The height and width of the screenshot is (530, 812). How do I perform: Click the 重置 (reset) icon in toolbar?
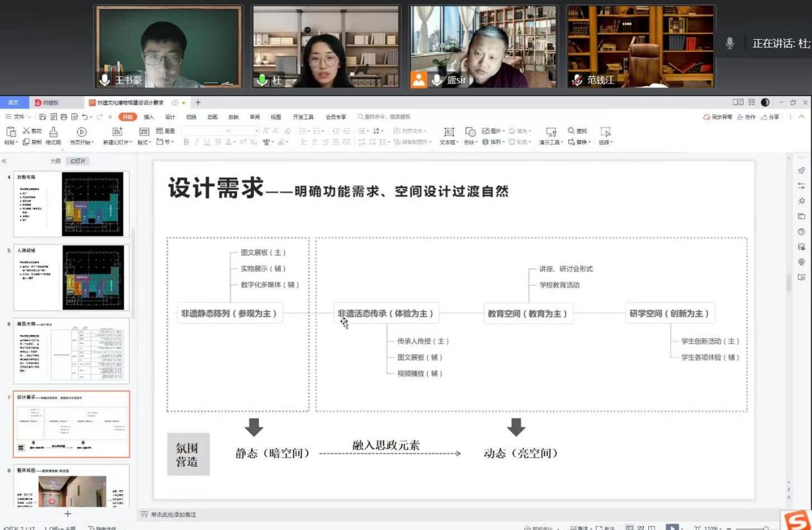(160, 130)
